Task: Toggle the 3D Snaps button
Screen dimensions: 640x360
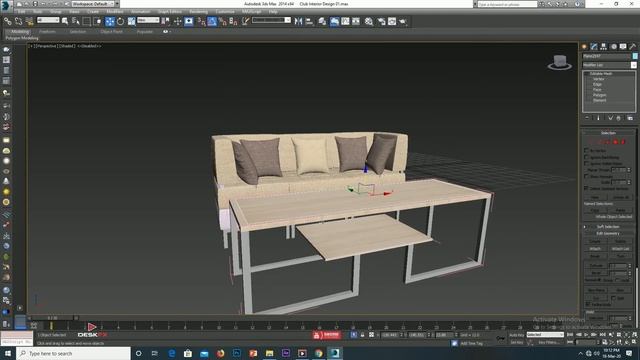Action: pos(202,21)
